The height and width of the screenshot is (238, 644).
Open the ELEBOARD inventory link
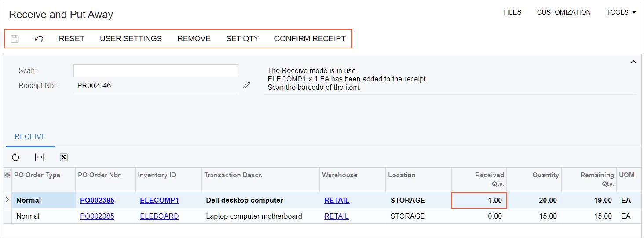159,216
